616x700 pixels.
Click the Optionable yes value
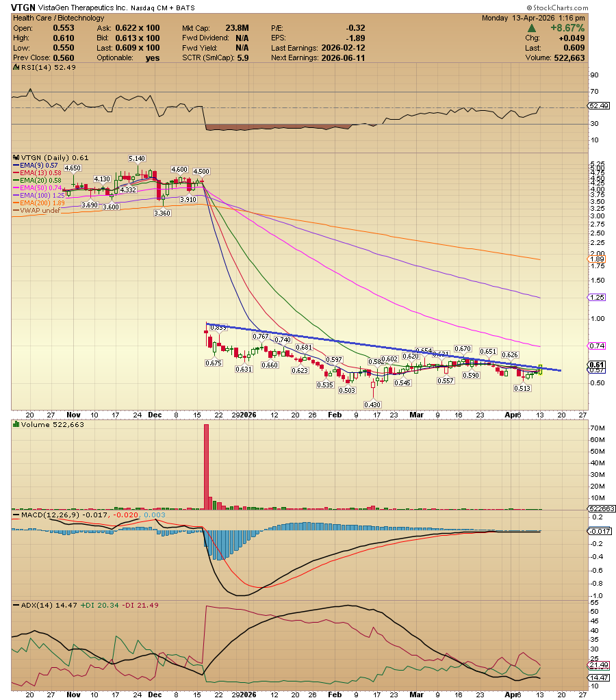click(x=153, y=58)
